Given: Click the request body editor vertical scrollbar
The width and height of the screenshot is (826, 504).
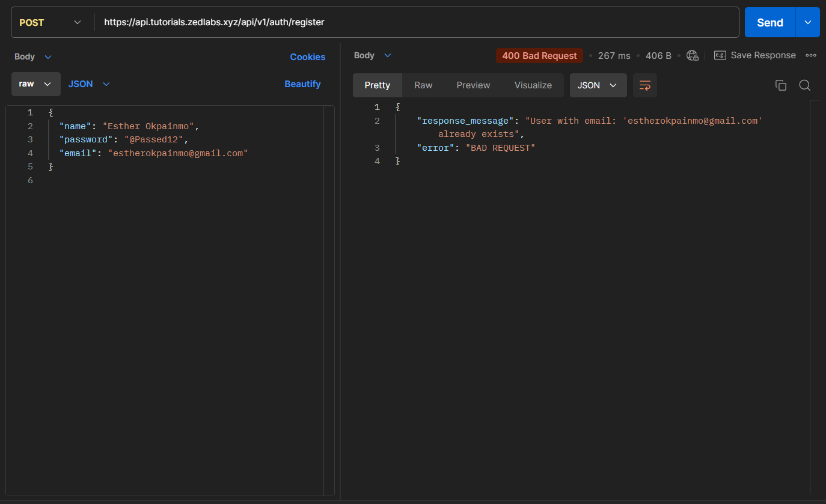Looking at the screenshot, I should (329, 300).
